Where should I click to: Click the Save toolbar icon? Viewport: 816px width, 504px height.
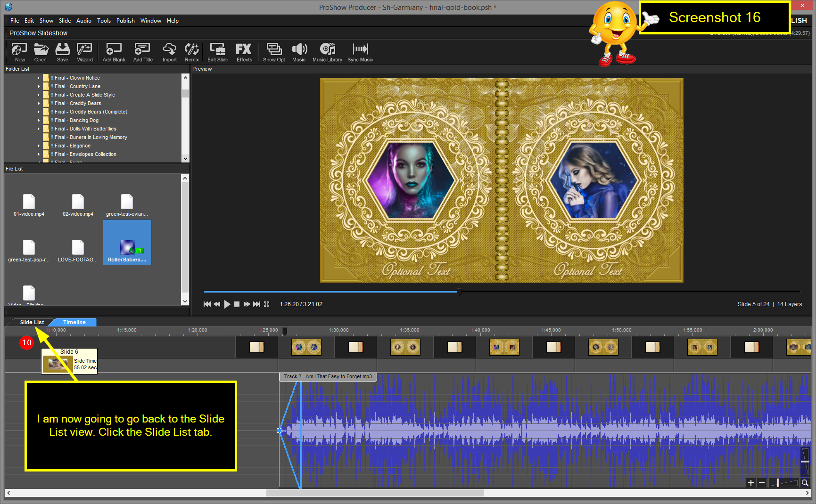tap(63, 52)
